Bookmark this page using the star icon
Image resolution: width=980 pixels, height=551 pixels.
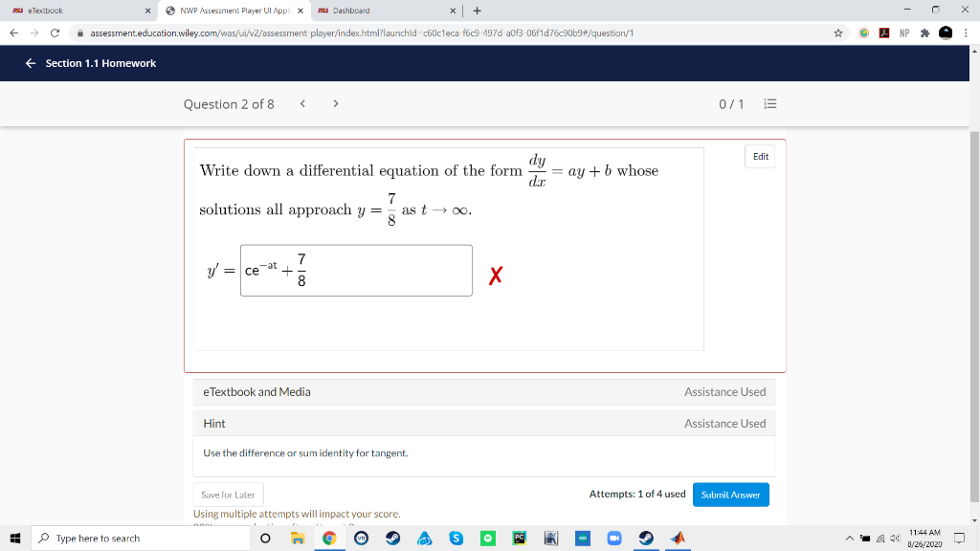838,32
